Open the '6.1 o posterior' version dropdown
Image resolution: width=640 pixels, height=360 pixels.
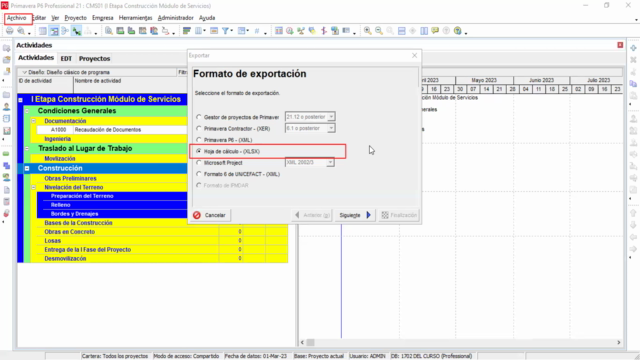pos(331,129)
